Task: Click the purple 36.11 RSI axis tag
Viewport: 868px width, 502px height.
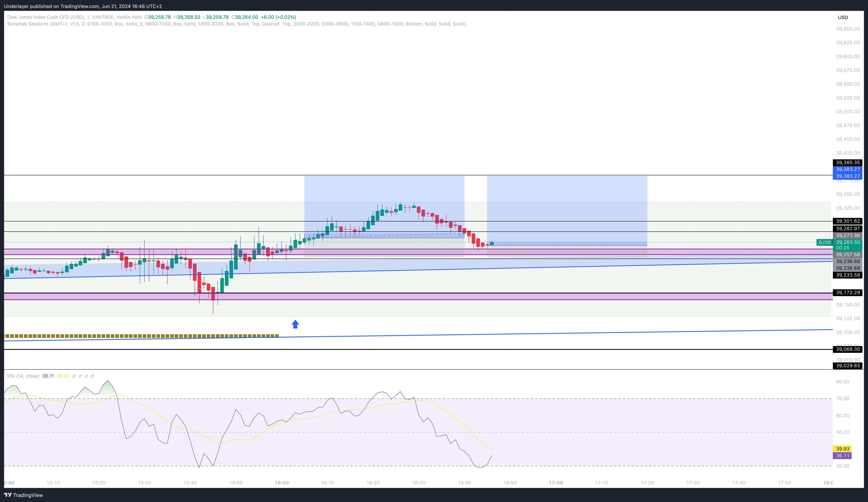Action: pyautogui.click(x=842, y=455)
